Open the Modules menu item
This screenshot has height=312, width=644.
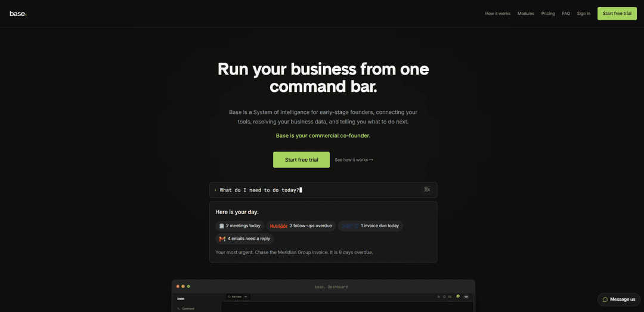point(526,14)
